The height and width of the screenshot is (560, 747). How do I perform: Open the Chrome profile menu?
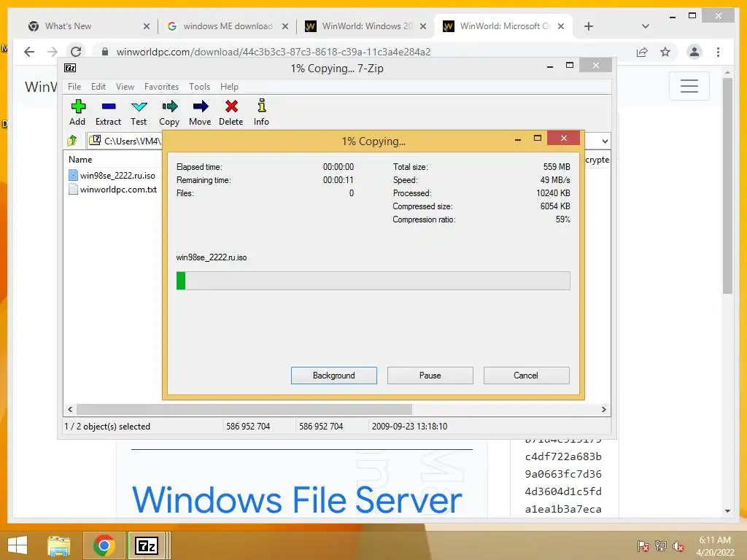click(x=694, y=52)
